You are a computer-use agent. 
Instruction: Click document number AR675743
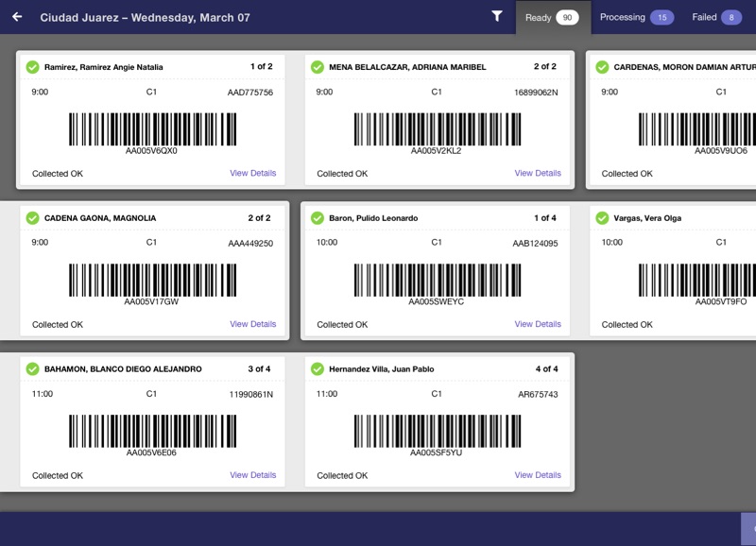538,394
